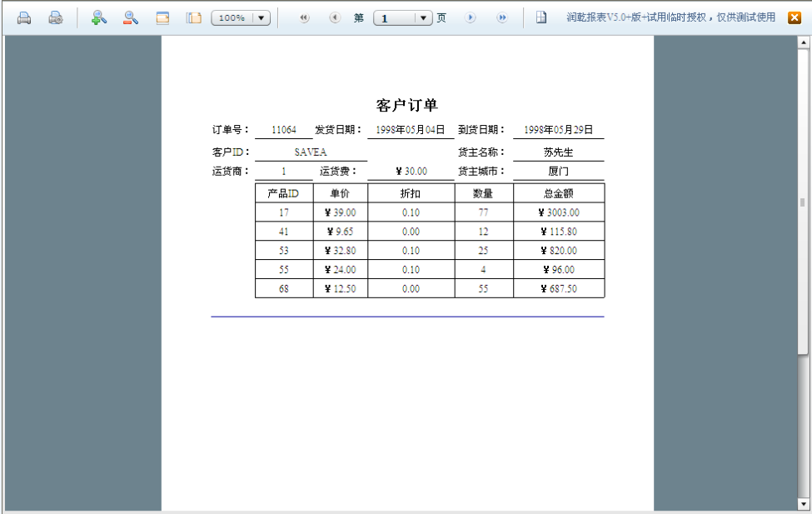Click the scrollbar up arrow
812x514 pixels.
click(803, 42)
